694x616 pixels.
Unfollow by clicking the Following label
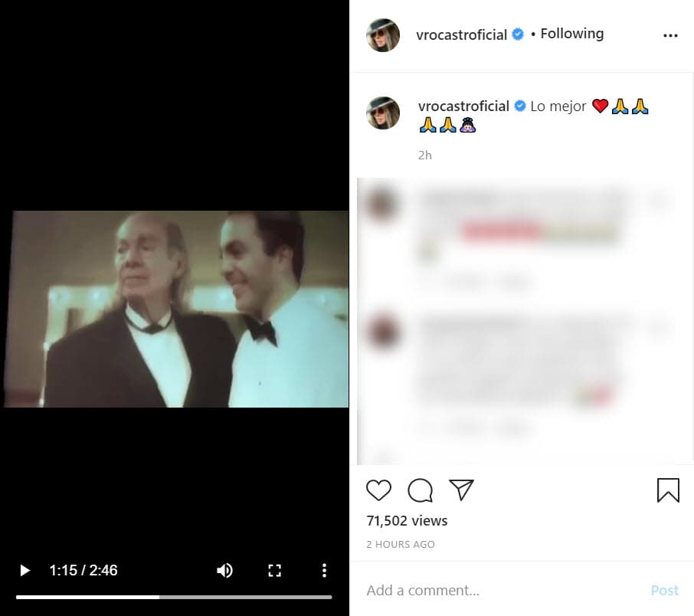click(x=571, y=33)
